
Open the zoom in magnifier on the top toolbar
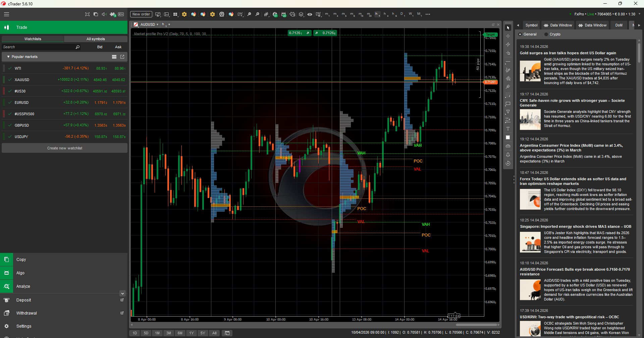coord(257,14)
